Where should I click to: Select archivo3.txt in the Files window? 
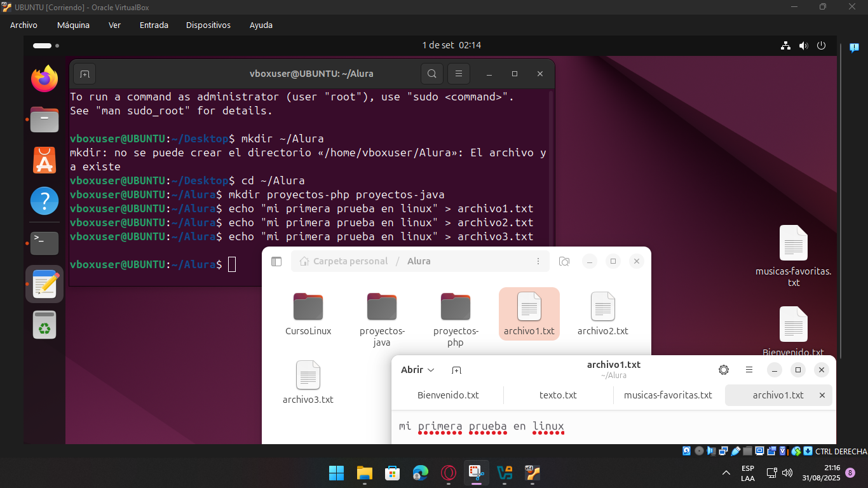point(308,383)
